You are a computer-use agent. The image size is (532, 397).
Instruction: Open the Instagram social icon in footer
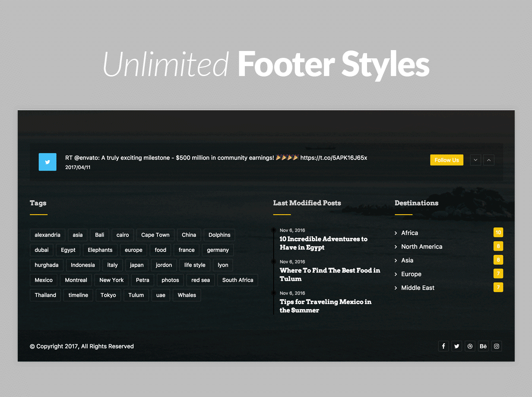(497, 346)
